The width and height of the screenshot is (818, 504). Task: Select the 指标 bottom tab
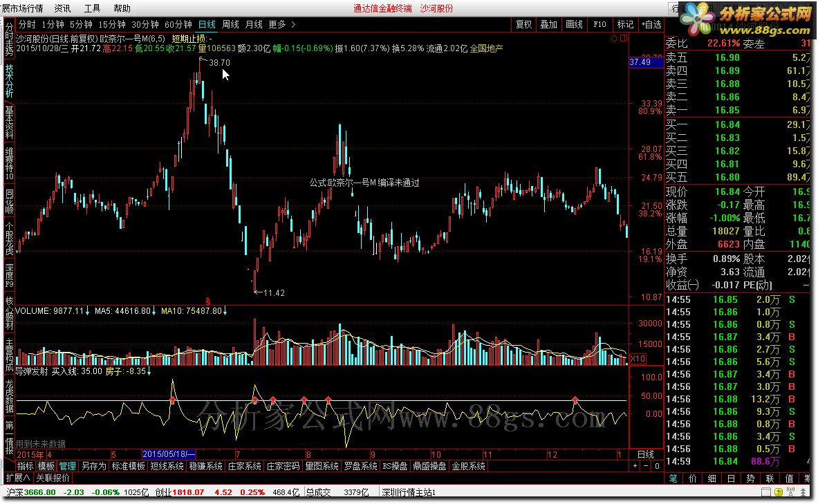(x=25, y=466)
